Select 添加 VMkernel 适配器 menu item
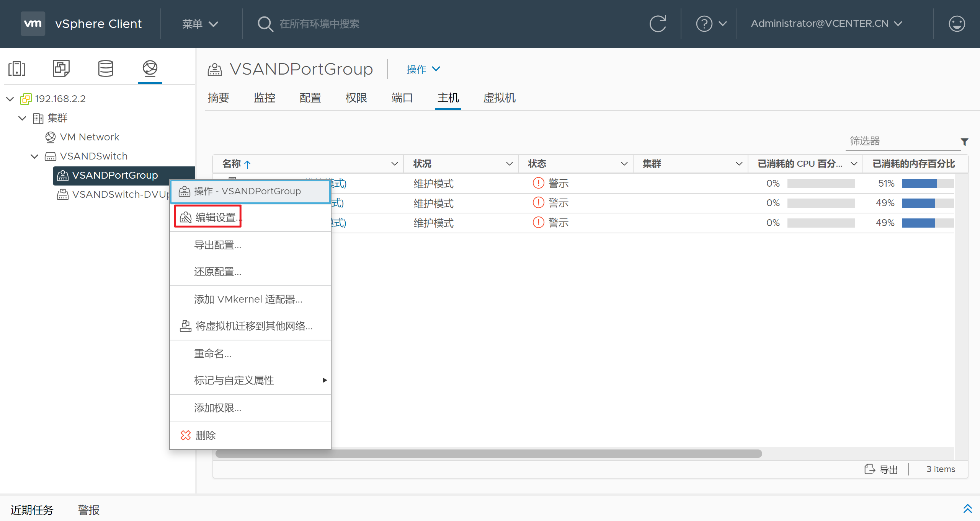 (x=250, y=299)
